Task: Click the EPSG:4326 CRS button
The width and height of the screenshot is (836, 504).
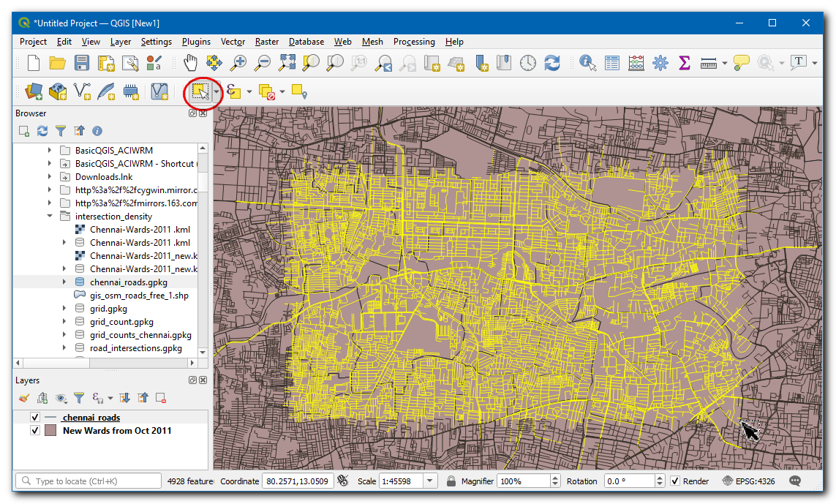Action: click(748, 481)
